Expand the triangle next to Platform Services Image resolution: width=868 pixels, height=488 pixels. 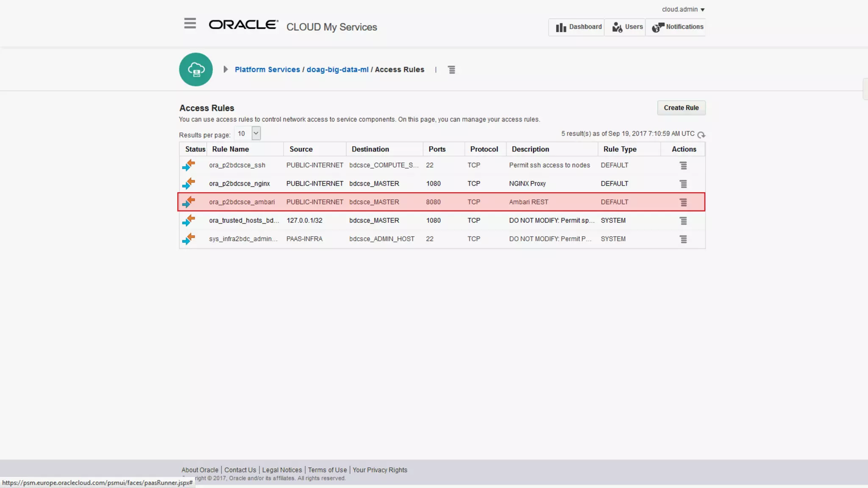(x=225, y=69)
